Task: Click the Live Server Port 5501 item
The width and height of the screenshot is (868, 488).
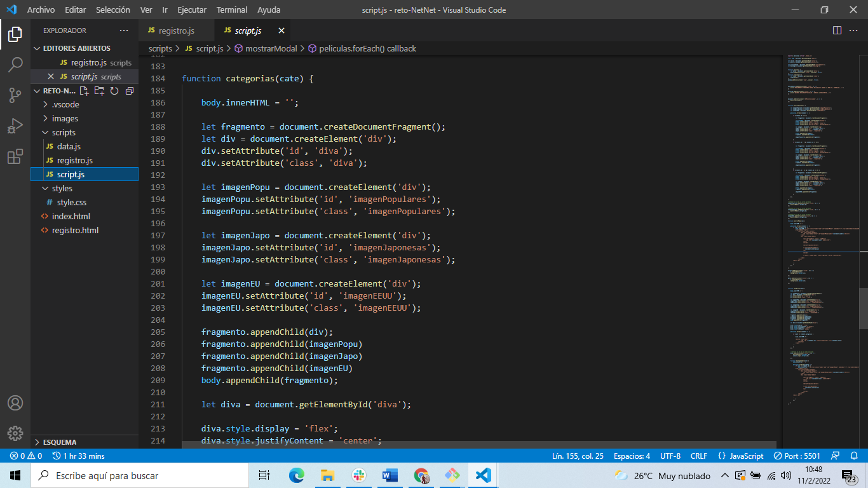Action: coord(797,456)
